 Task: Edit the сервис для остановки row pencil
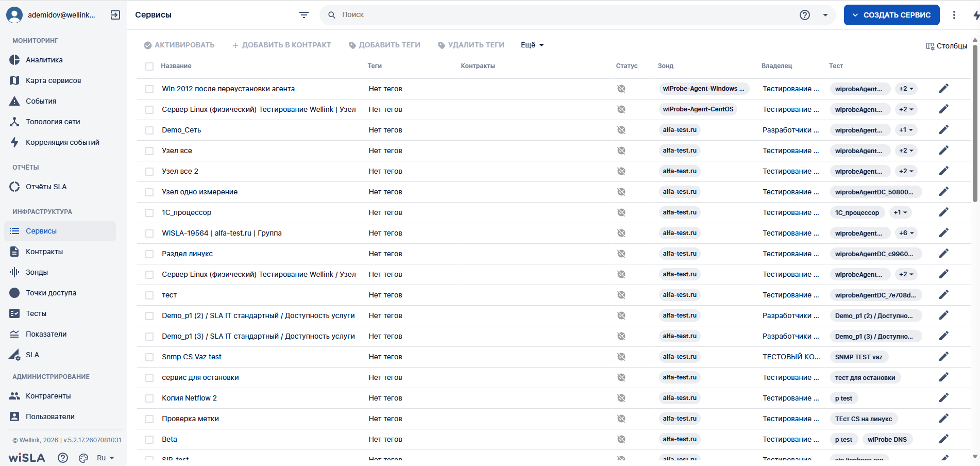[944, 377]
